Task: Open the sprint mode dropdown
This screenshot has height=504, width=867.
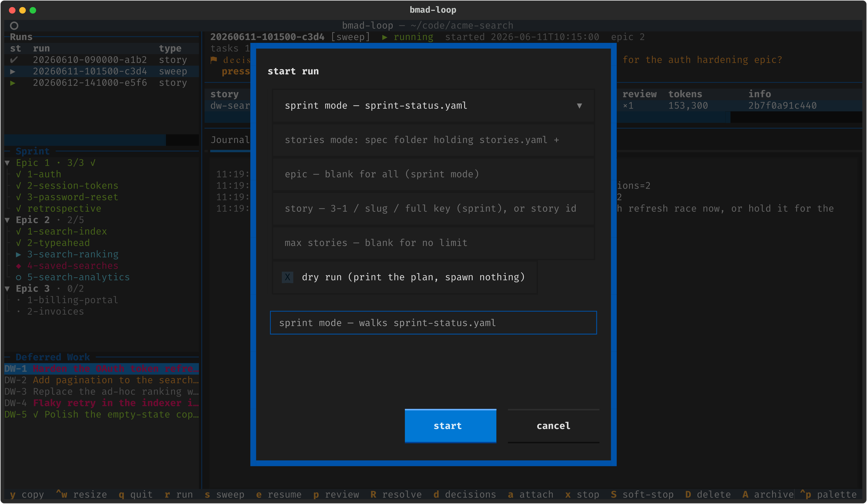Action: click(x=433, y=105)
